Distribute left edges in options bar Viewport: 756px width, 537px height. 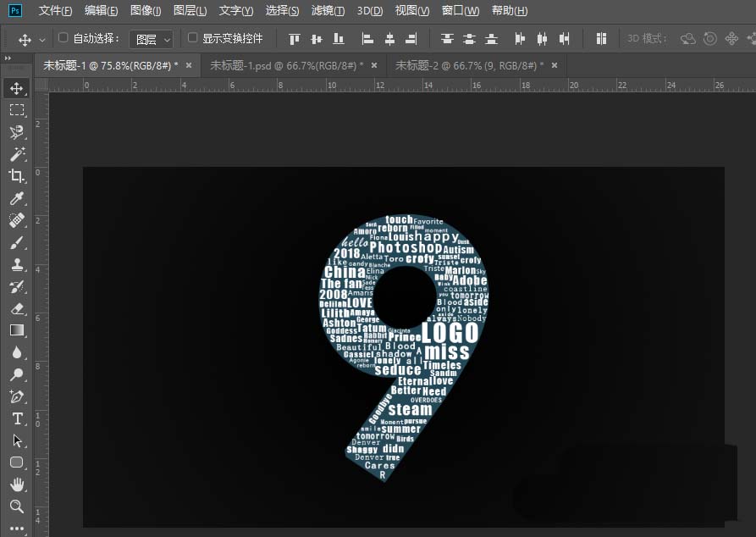point(520,39)
